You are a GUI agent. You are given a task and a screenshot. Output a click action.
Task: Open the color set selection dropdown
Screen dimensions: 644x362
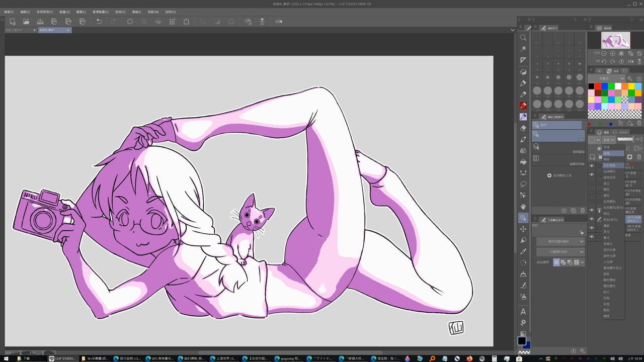click(x=607, y=79)
